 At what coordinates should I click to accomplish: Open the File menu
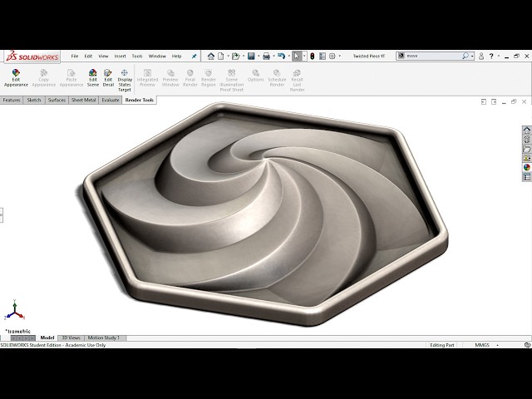coord(75,57)
